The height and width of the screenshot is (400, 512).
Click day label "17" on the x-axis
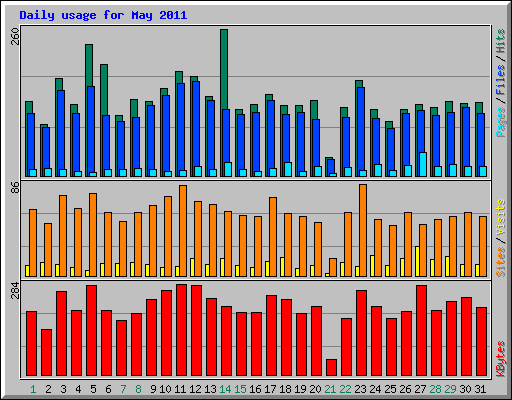(270, 389)
